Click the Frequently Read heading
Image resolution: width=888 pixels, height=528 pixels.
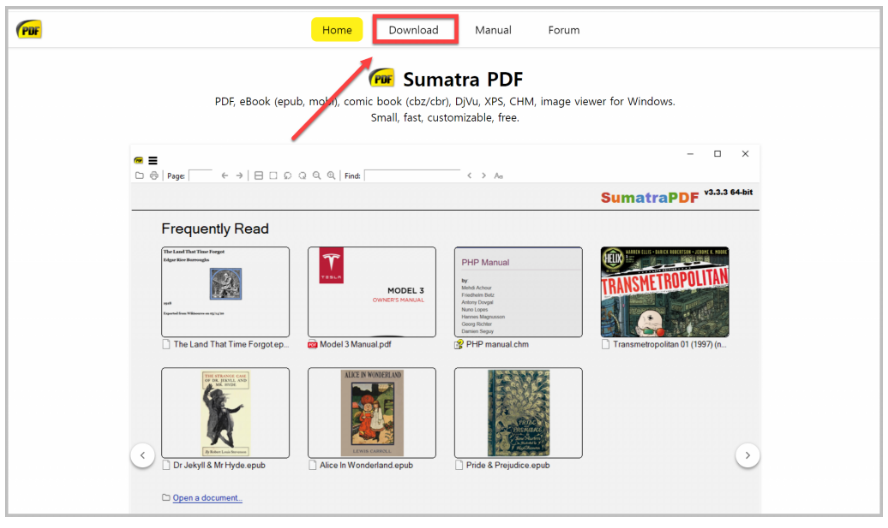[215, 229]
